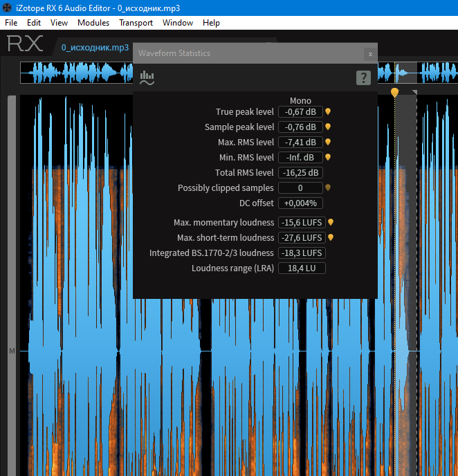The width and height of the screenshot is (458, 476).
Task: Click the iZotope RX app icon in title bar
Action: [7, 8]
